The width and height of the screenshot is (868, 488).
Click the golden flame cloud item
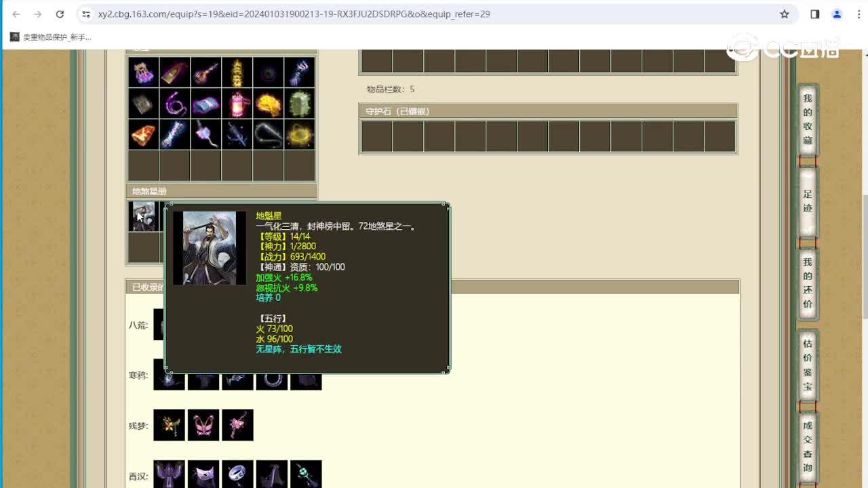click(x=268, y=103)
